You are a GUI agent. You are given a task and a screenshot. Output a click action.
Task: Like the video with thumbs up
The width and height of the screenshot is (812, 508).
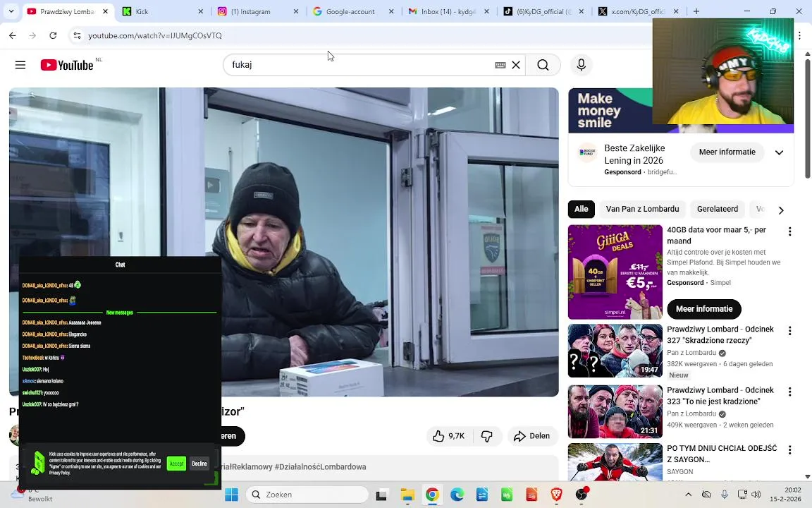pos(449,436)
